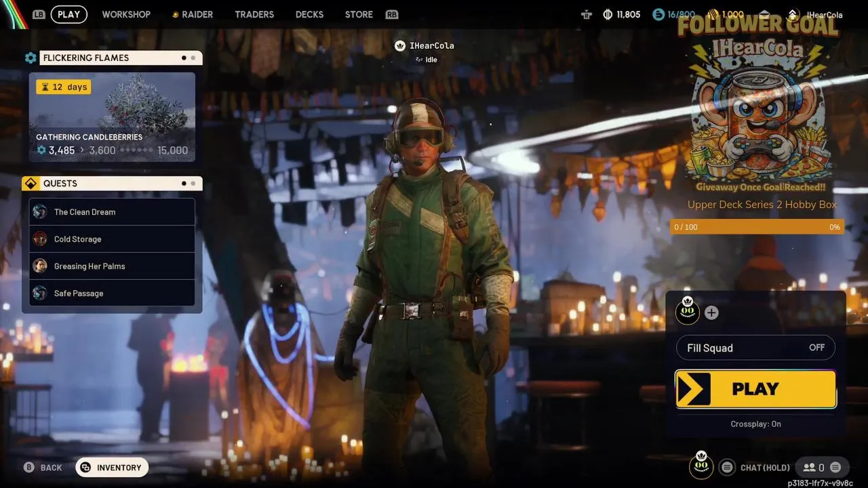Open the PLAY tab in top navigation
The height and width of the screenshot is (488, 868).
pos(68,14)
